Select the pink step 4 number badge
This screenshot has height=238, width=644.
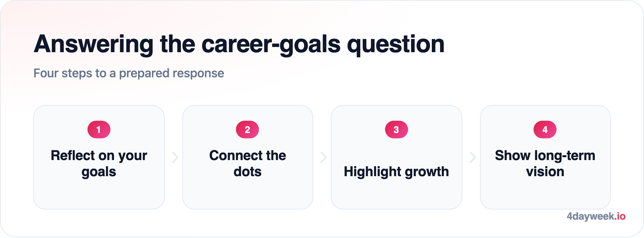(x=545, y=129)
